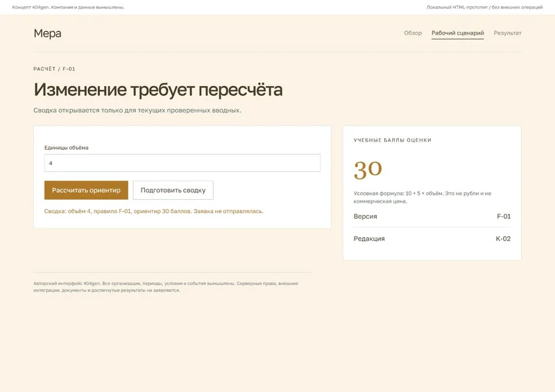This screenshot has width=555, height=392.
Task: Select the Рабочий сценарий tab
Action: 458,33
